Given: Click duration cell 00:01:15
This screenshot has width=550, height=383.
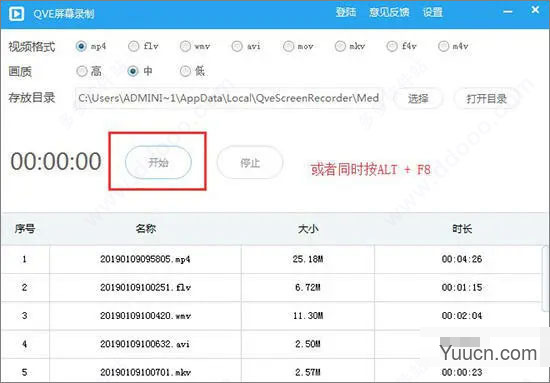Looking at the screenshot, I should point(462,288).
